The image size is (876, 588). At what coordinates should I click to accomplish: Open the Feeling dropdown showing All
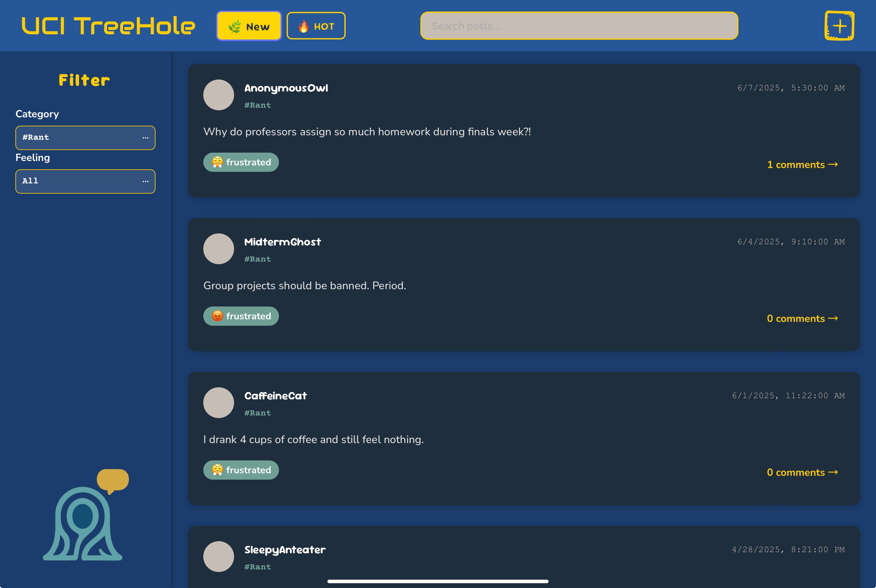pyautogui.click(x=86, y=181)
